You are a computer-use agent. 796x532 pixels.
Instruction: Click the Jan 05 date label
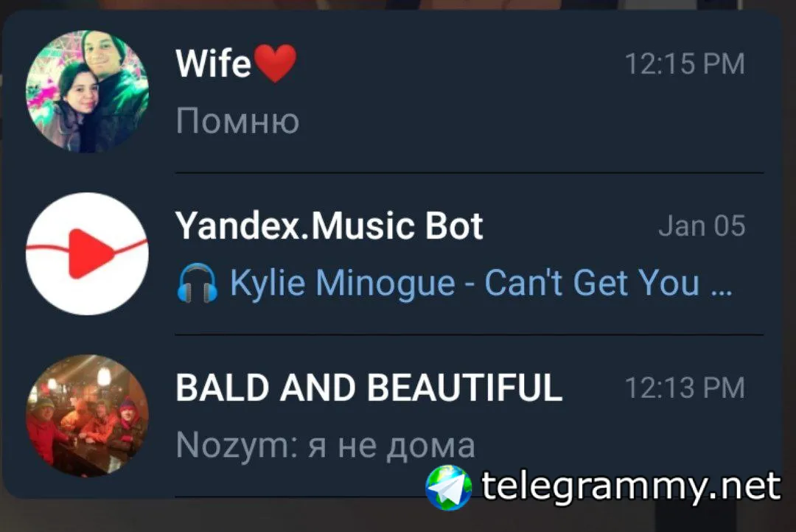[x=702, y=226]
